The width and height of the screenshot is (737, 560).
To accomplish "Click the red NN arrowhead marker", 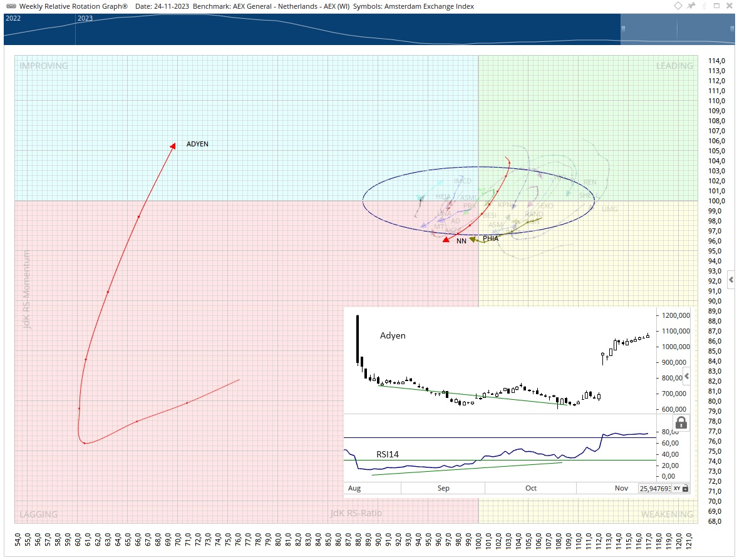I will pyautogui.click(x=446, y=239).
